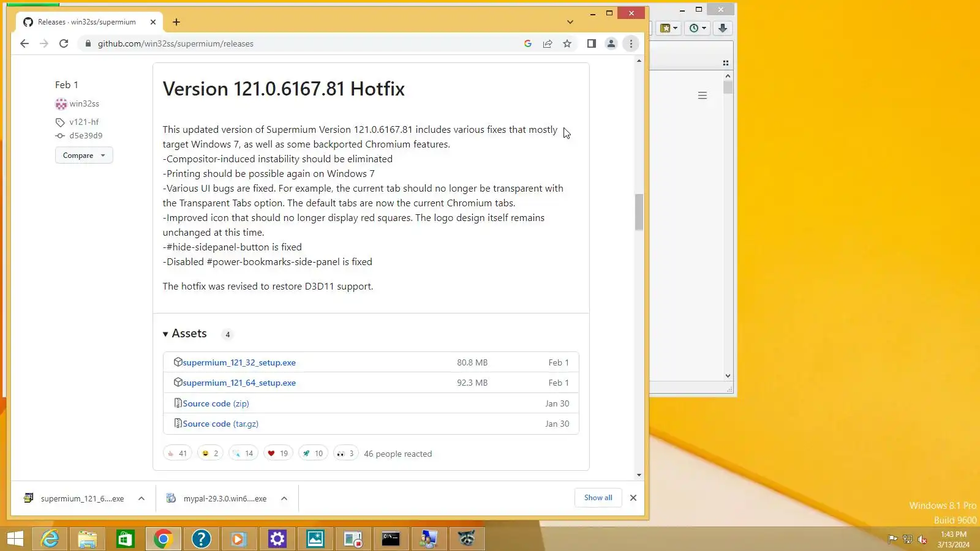Open the muted volume icon in tray
Image resolution: width=980 pixels, height=551 pixels.
tap(922, 539)
